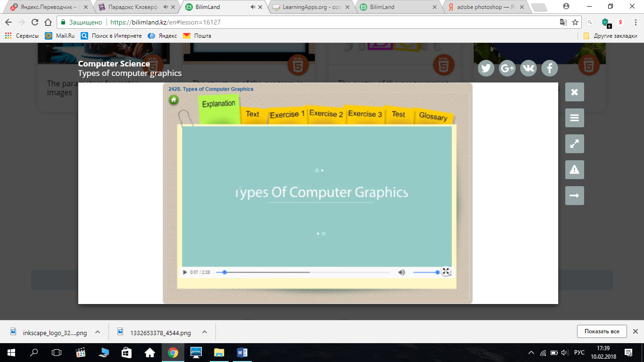Viewport: 644px width, 362px height.
Task: Click the translate page icon in address bar
Action: point(563,22)
